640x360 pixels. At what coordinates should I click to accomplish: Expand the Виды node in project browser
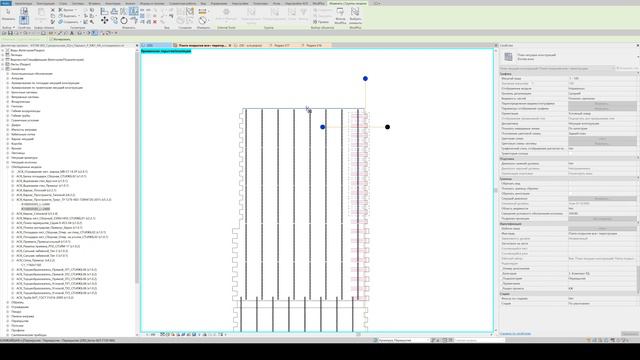(x=3, y=50)
